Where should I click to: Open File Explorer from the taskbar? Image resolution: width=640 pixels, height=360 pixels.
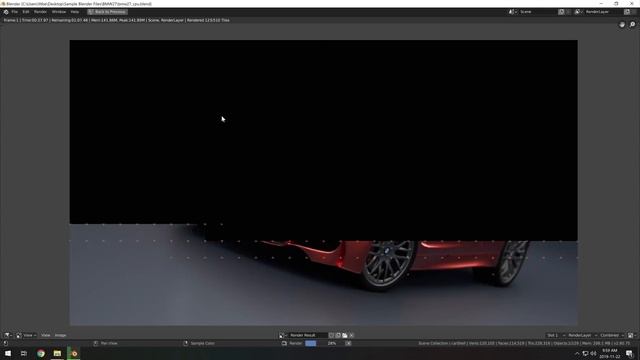57,353
